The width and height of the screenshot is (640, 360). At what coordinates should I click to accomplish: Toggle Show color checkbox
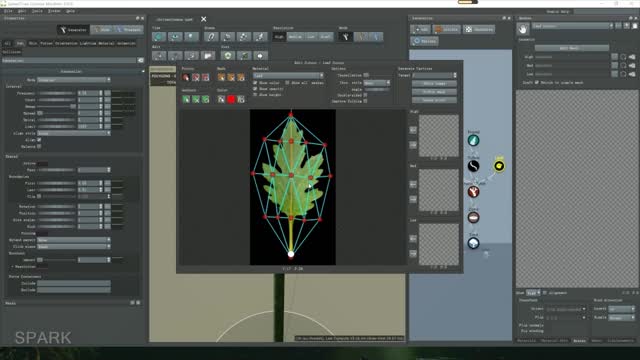click(255, 83)
